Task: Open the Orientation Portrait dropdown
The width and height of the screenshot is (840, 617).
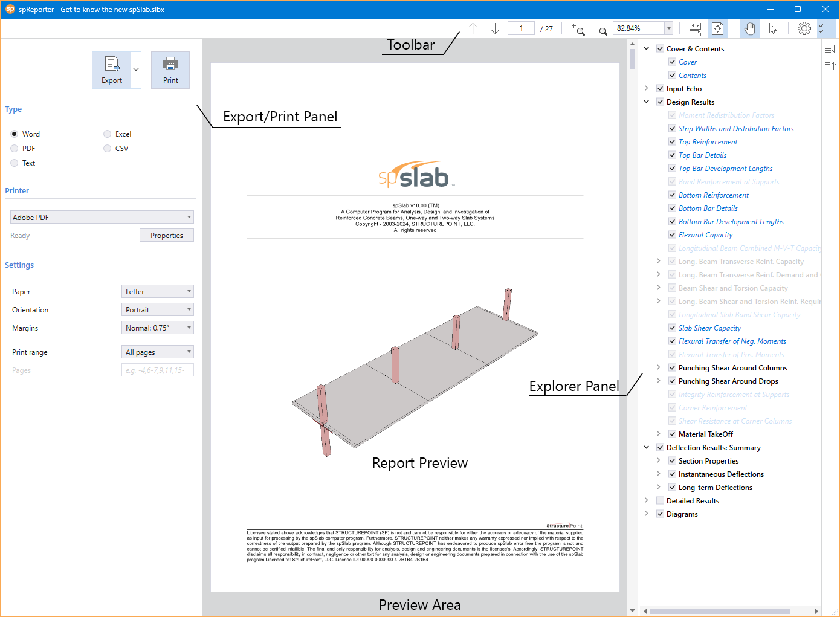Action: 158,310
